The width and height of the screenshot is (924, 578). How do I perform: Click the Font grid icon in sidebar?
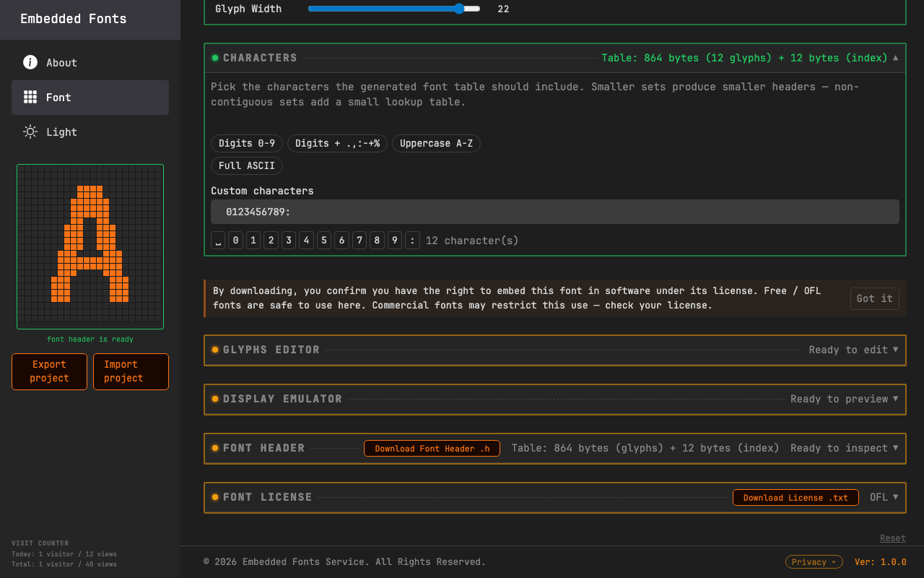pos(30,97)
